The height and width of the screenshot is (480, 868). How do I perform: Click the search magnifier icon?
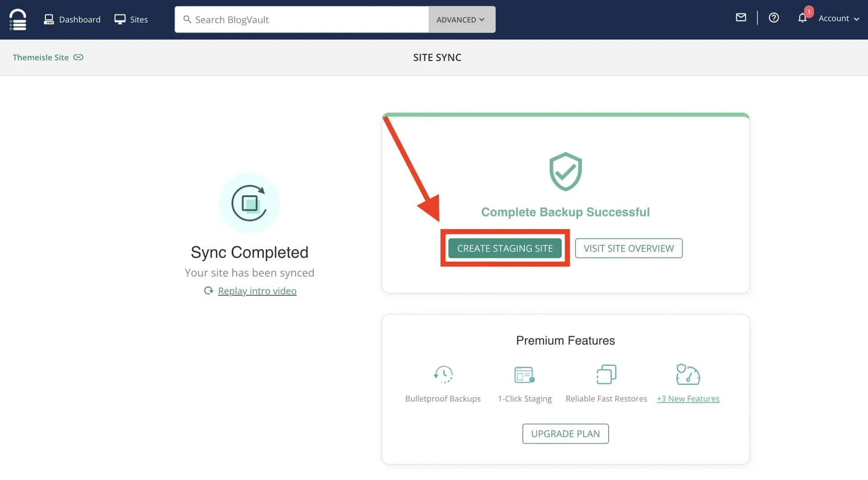point(187,19)
